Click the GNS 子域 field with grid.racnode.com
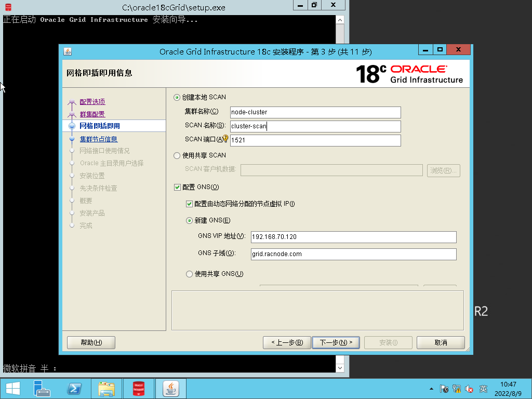Screen dimensions: 532x399 pos(353,254)
